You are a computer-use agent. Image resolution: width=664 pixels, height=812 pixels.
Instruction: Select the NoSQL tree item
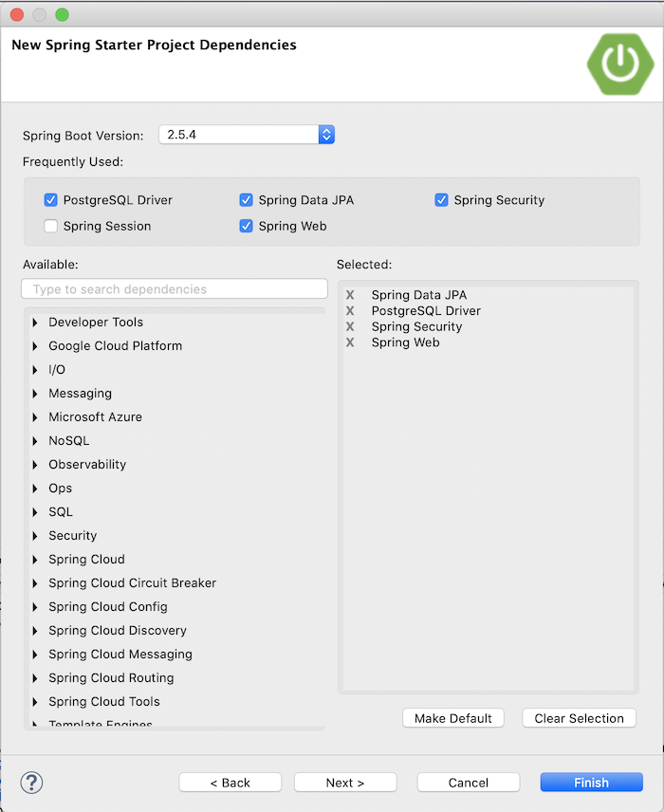tap(67, 441)
